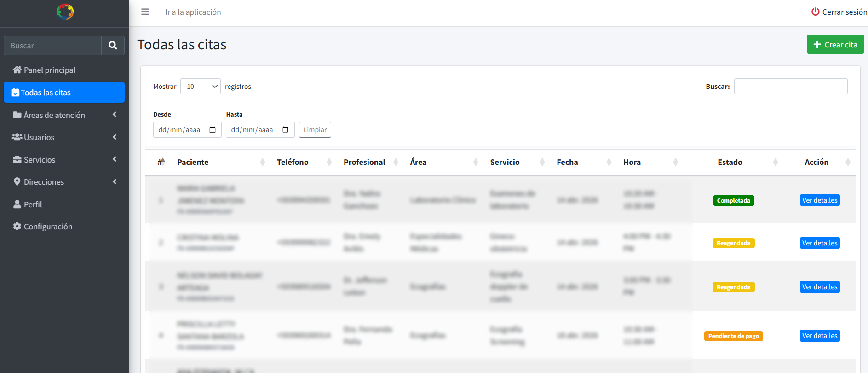868x373 pixels.
Task: Focus the table Buscar input field
Action: pyautogui.click(x=790, y=87)
